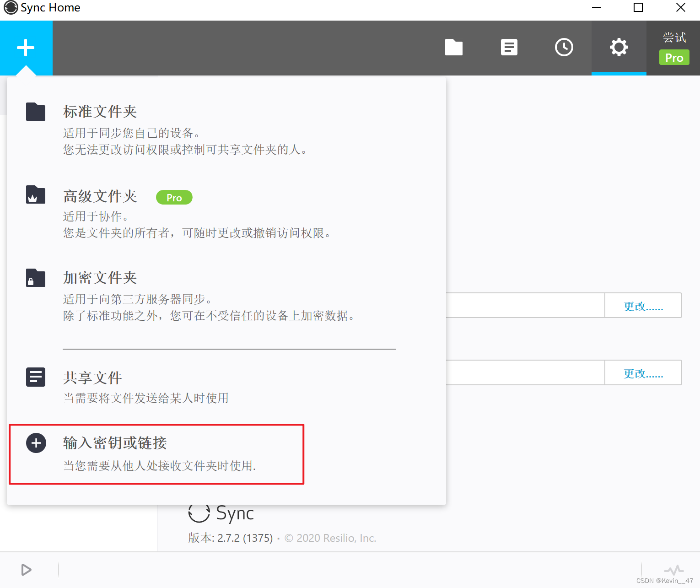The width and height of the screenshot is (700, 588).
Task: Click the green Pro badge beside 高级文件夹
Action: click(174, 198)
